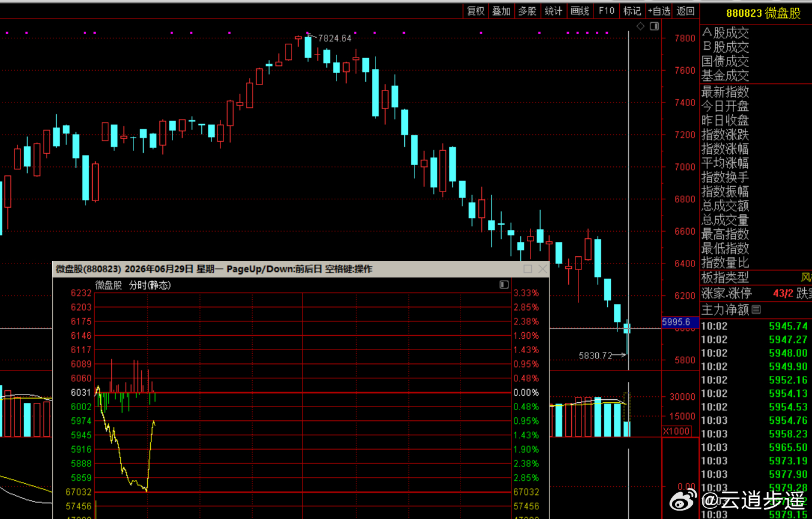
Task: Add to watchlist via +自选
Action: pyautogui.click(x=659, y=11)
